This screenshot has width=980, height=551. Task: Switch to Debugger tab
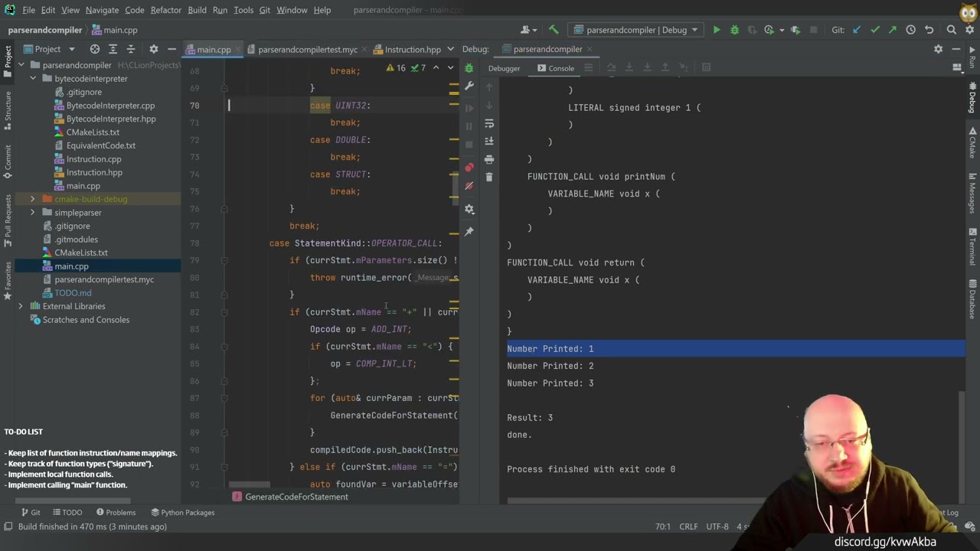pyautogui.click(x=504, y=68)
